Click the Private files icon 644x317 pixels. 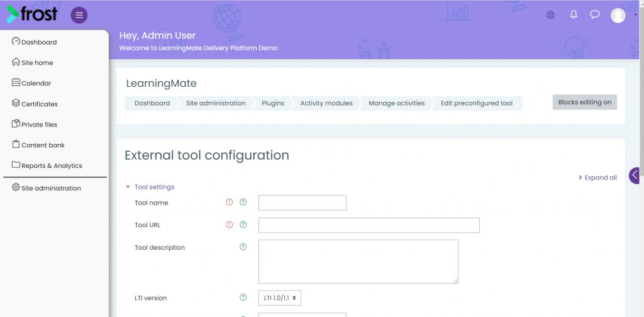(16, 123)
